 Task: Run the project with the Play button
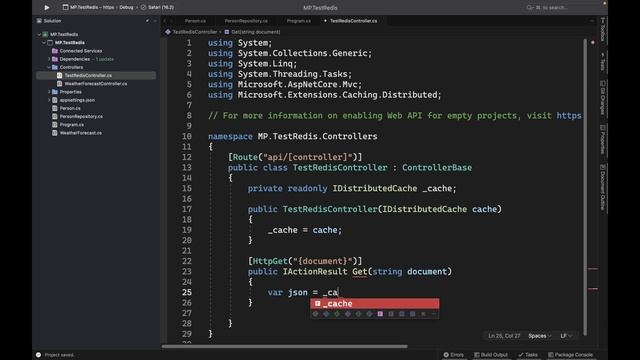pos(47,7)
